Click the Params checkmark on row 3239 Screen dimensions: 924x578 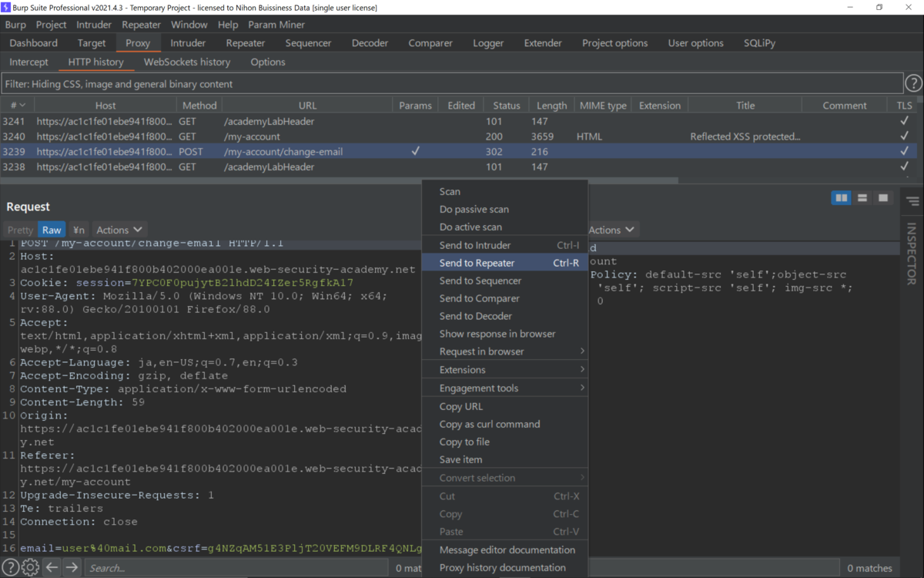(x=416, y=152)
